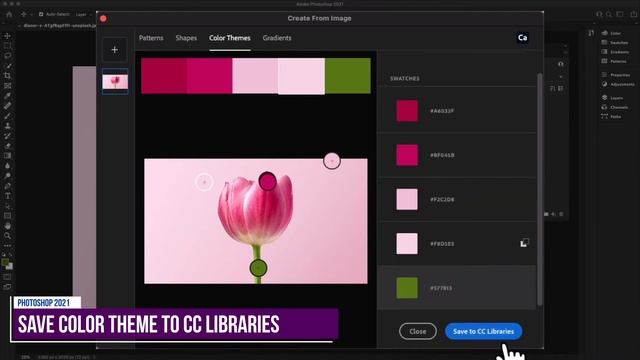This screenshot has height=360, width=640.
Task: Select the Type tool
Action: pos(7,196)
